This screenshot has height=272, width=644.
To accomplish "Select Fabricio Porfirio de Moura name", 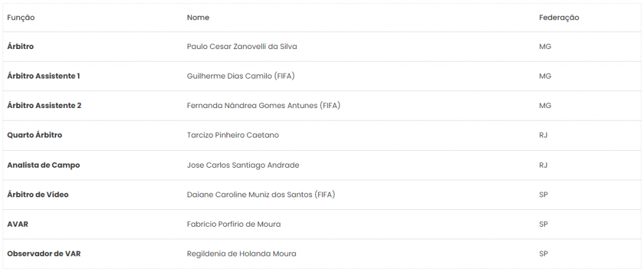I will point(234,224).
